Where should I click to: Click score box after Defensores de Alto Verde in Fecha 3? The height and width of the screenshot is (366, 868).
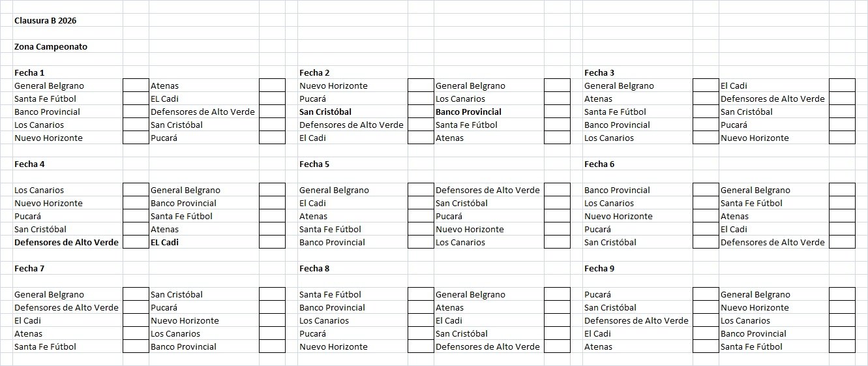coord(842,99)
